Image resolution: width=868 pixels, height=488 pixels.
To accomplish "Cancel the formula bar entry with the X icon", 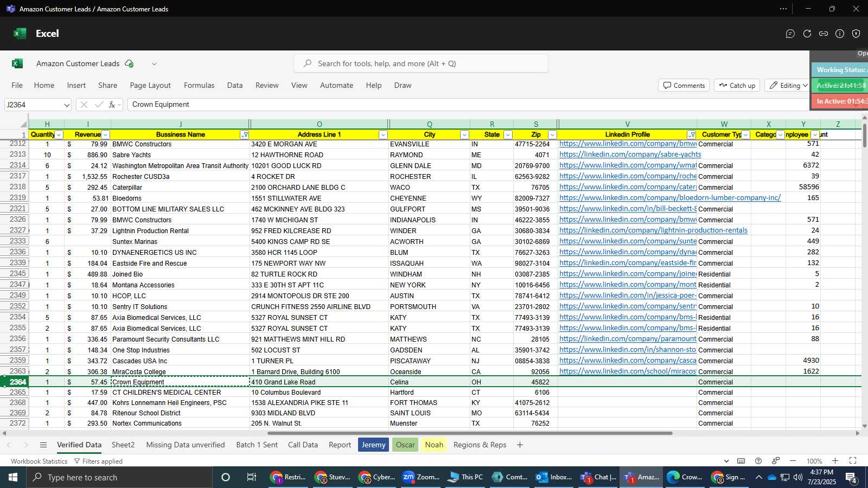I will (x=84, y=105).
